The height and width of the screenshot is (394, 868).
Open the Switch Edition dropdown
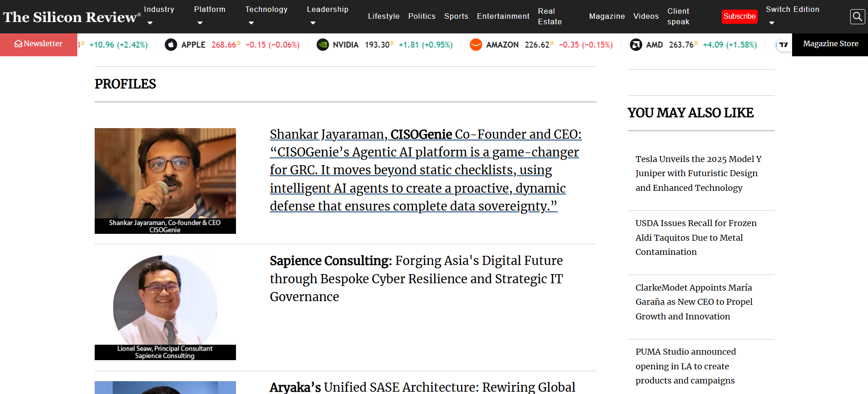[x=793, y=9]
